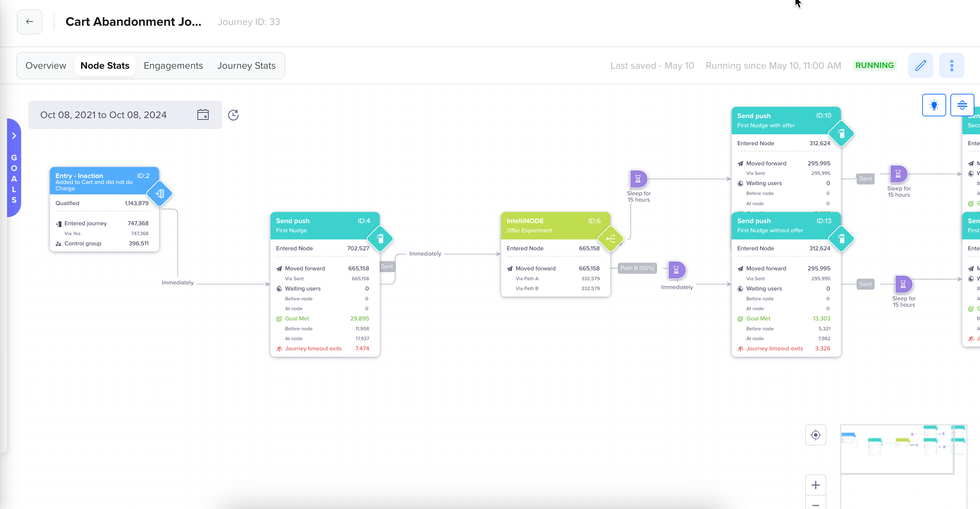Screen dimensions: 980x509
Task: Click the IntelliNODE split diamond icon
Action: (610, 239)
